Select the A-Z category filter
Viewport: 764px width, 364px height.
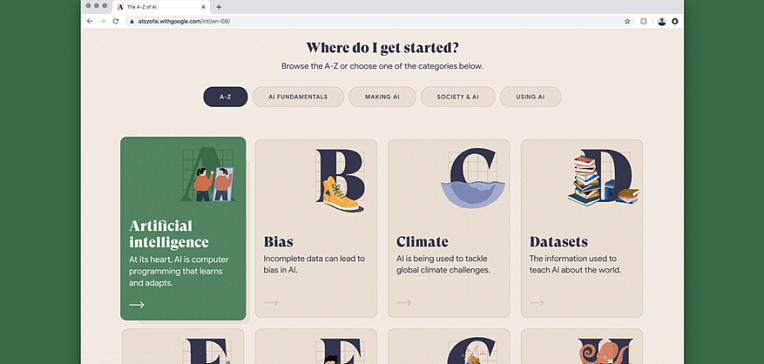click(225, 96)
